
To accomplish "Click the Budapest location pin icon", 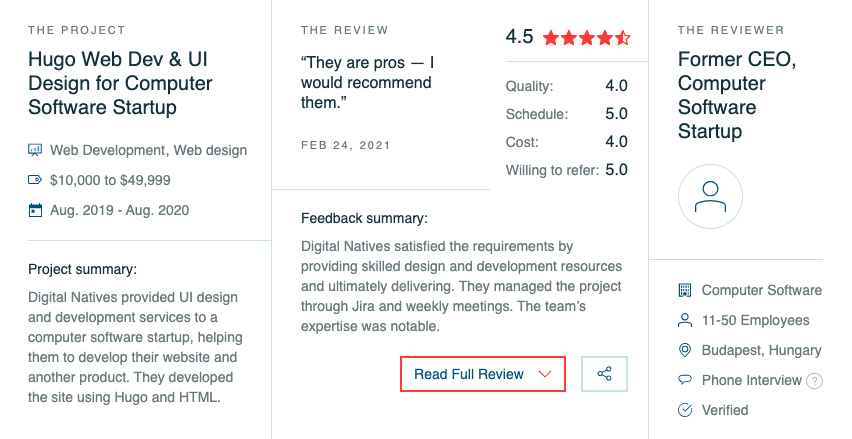I will pyautogui.click(x=685, y=350).
